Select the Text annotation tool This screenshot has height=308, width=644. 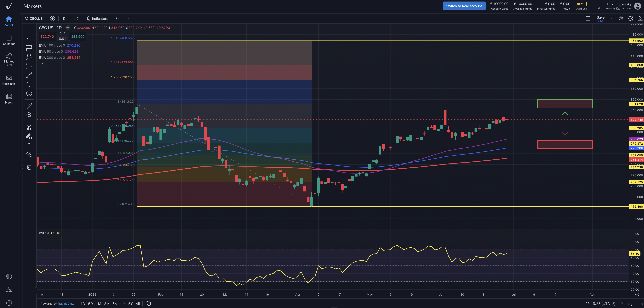[29, 84]
